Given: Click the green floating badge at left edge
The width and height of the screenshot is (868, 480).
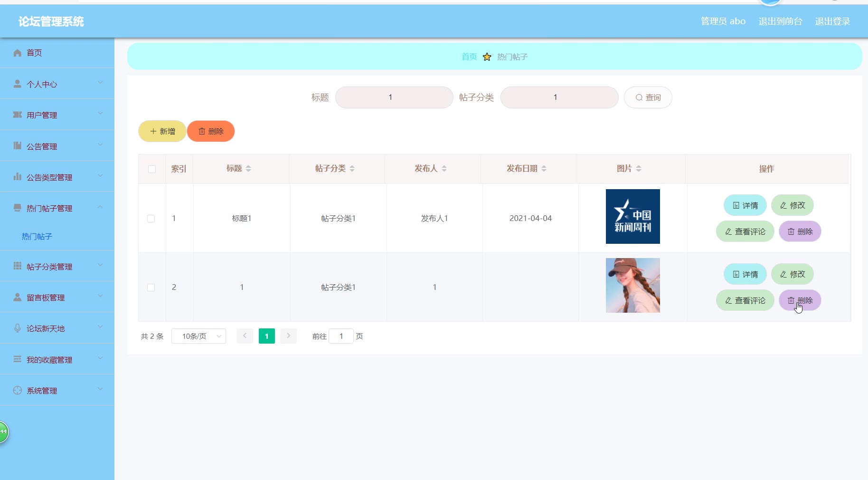Looking at the screenshot, I should [x=4, y=432].
